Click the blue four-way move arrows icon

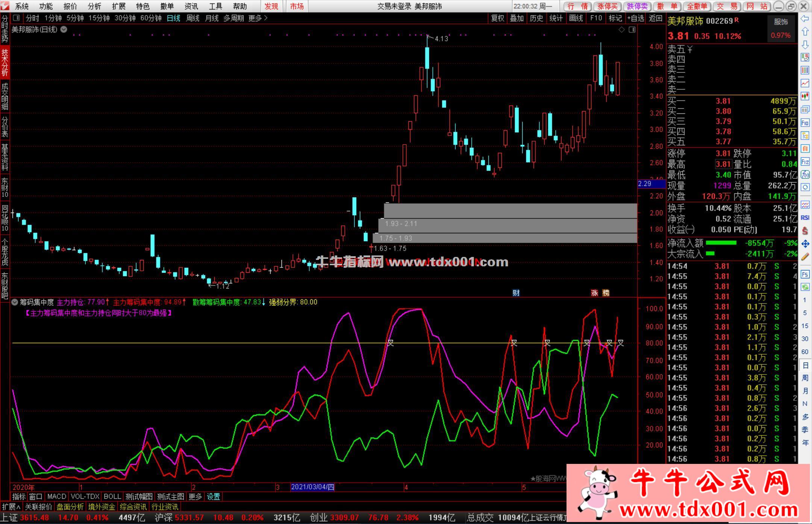[805, 244]
